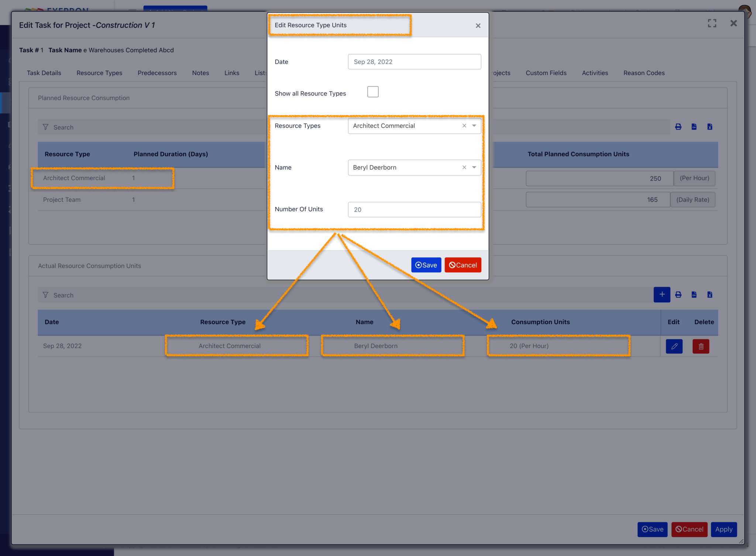Viewport: 756px width, 556px height.
Task: Sort by Planned Duration (Days) header
Action: 171,154
